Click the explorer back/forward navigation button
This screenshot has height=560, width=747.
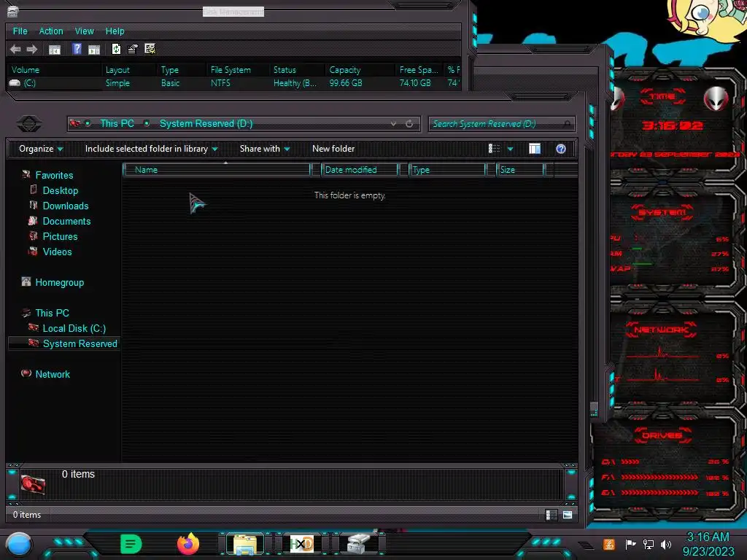pos(29,124)
